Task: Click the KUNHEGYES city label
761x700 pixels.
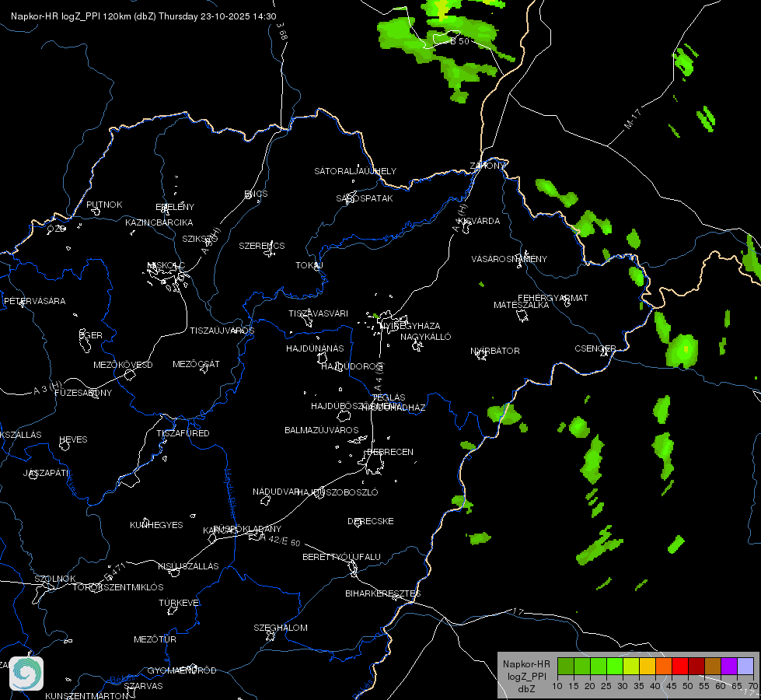Action: tap(156, 525)
